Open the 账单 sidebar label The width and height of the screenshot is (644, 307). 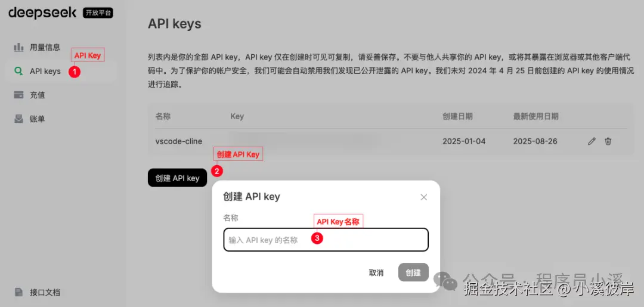point(38,119)
